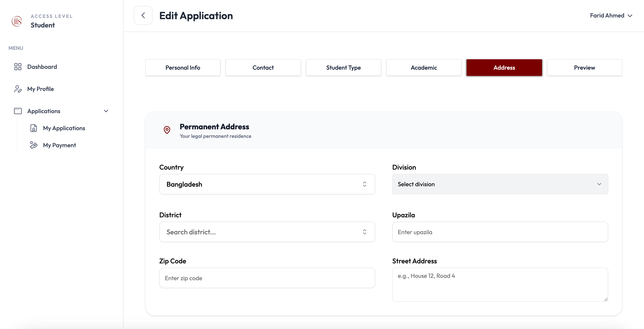Click the District selector up-down arrows
644x329 pixels.
(x=365, y=232)
